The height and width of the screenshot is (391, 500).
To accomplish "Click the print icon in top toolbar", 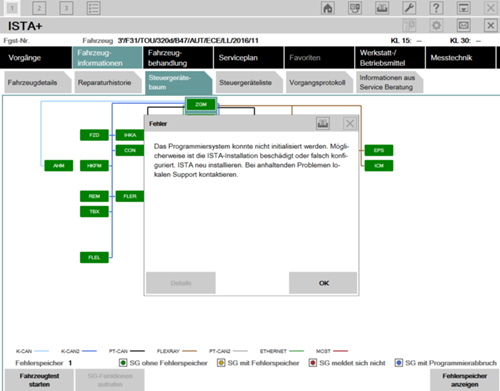I will 382,8.
